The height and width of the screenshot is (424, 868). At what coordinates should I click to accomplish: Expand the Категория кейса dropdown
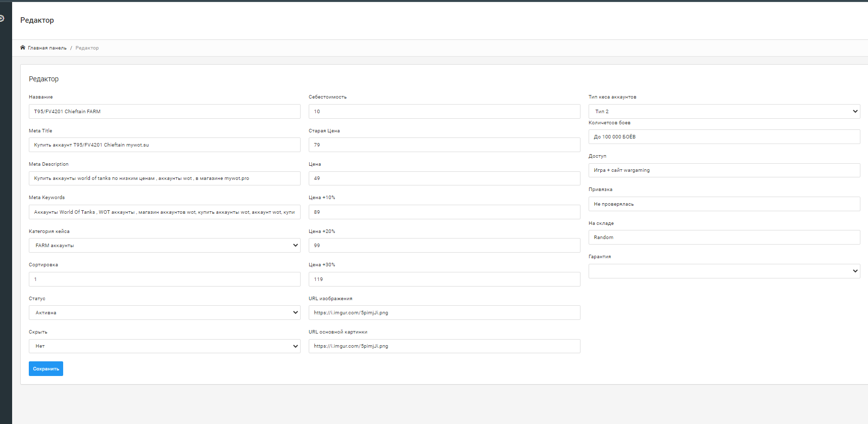click(164, 246)
